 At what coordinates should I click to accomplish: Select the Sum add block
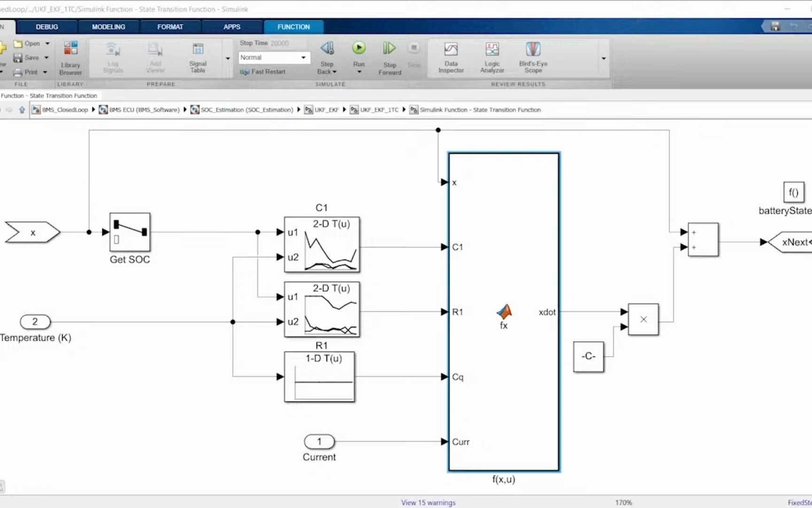click(703, 239)
